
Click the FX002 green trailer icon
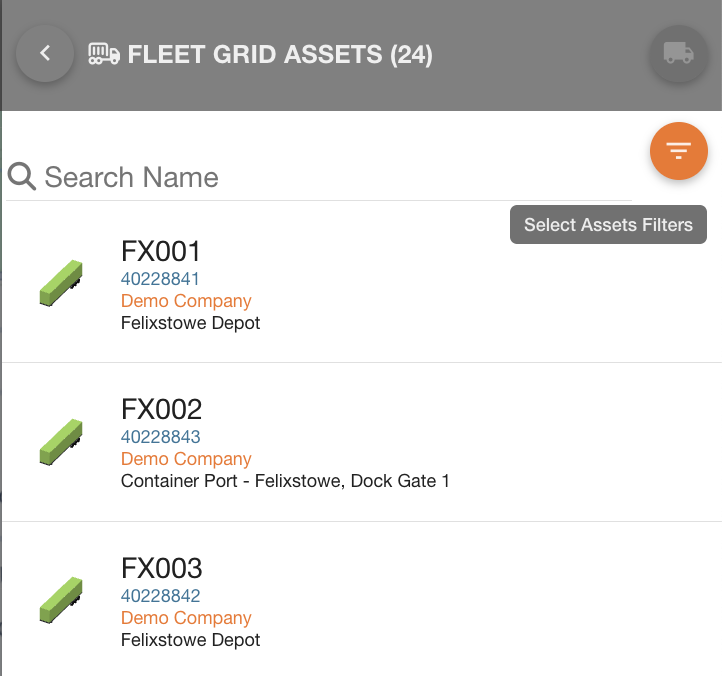pos(61,441)
